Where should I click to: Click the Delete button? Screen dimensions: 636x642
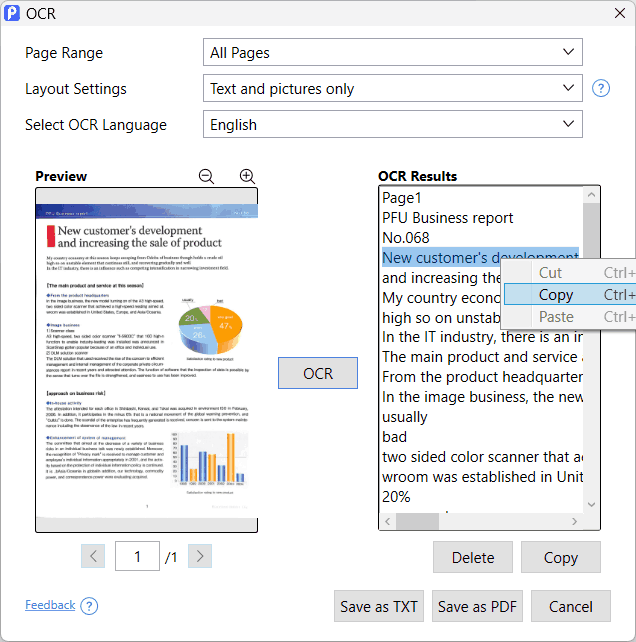473,557
